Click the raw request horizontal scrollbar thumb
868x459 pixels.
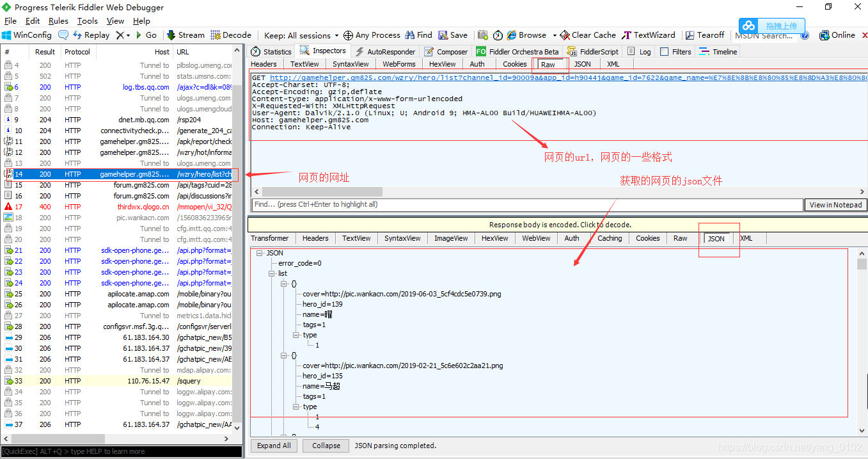click(x=322, y=192)
